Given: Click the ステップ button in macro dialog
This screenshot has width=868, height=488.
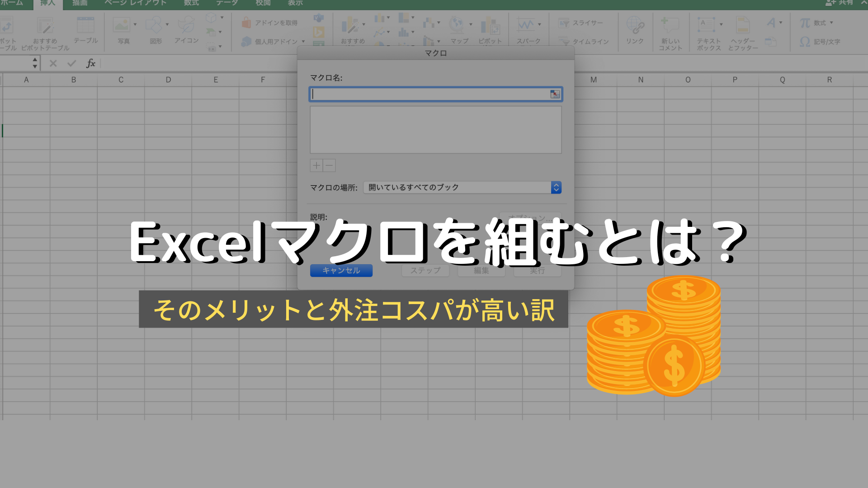Looking at the screenshot, I should coord(425,271).
